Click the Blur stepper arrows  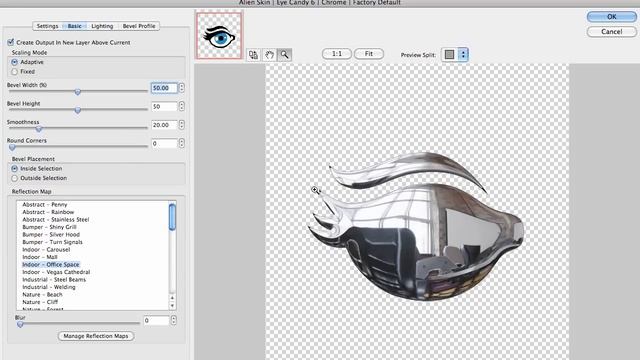click(x=173, y=320)
